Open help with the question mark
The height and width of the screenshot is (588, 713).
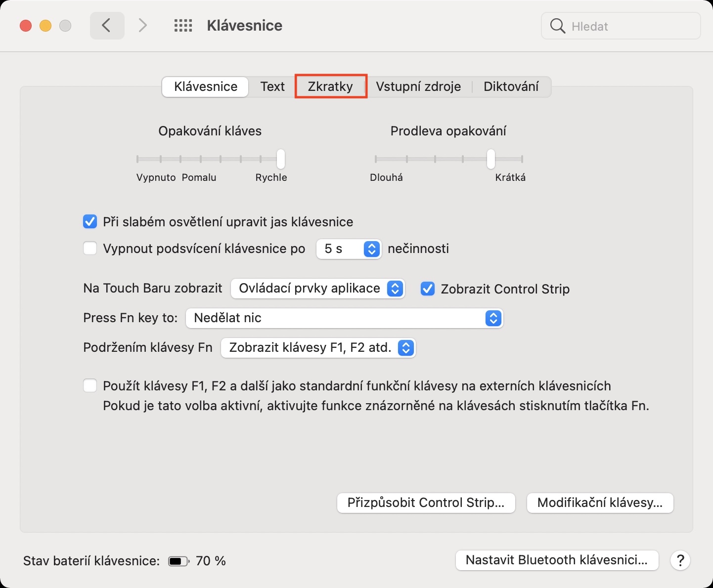click(x=680, y=560)
